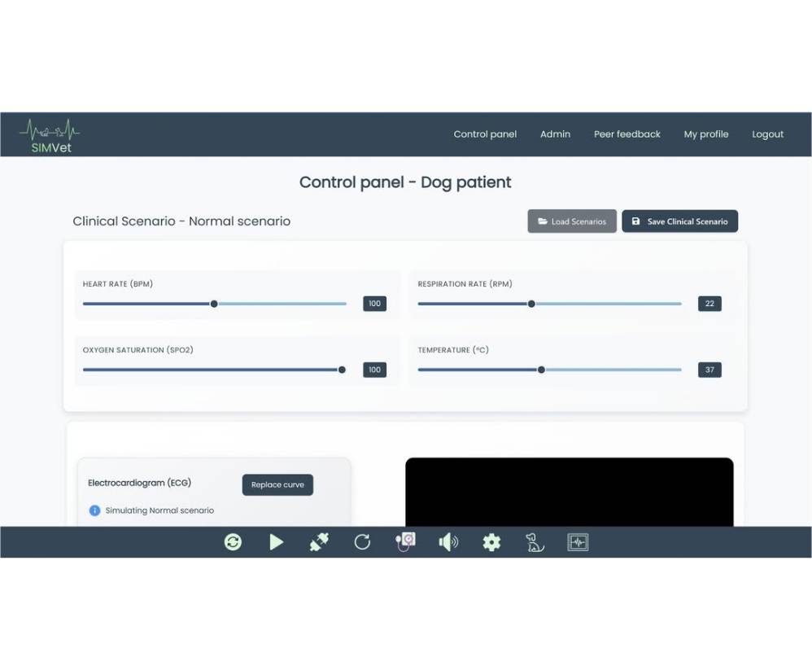Click the SIMVet logo

click(x=50, y=135)
